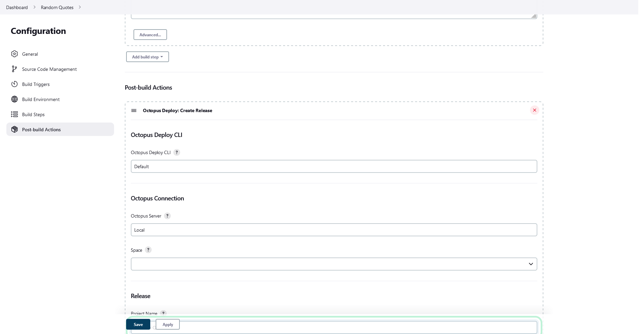Viewport: 644px width, 334px height.
Task: Click the Post-build Actions heading
Action: tap(148, 87)
